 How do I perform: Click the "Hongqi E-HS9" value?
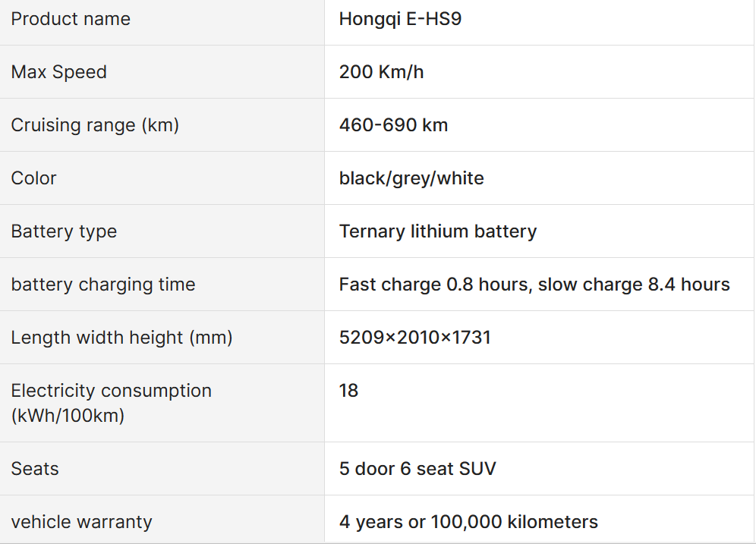[x=400, y=19]
